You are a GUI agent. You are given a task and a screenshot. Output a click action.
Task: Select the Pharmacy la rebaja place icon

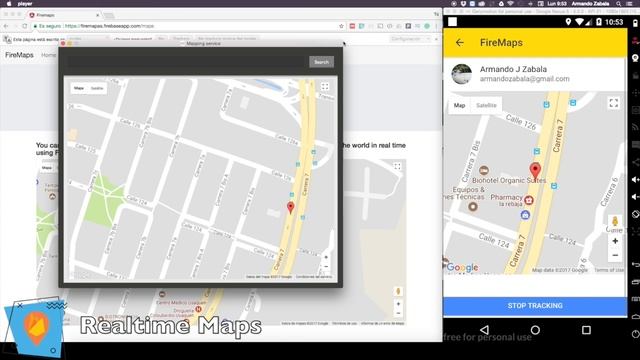tap(529, 200)
